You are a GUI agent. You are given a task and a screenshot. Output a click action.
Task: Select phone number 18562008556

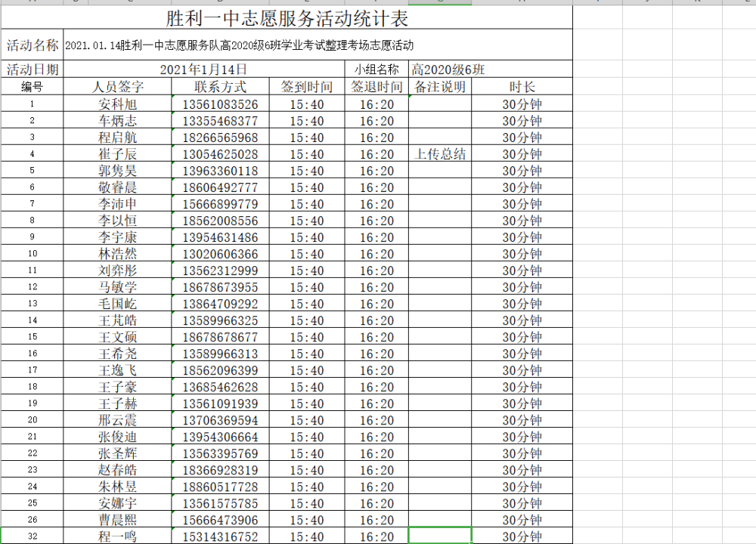coord(220,220)
